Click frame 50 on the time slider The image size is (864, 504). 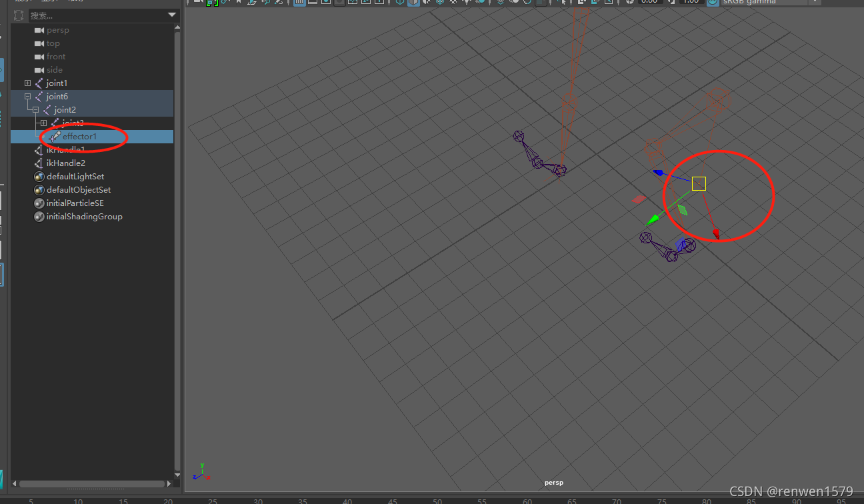tap(437, 501)
